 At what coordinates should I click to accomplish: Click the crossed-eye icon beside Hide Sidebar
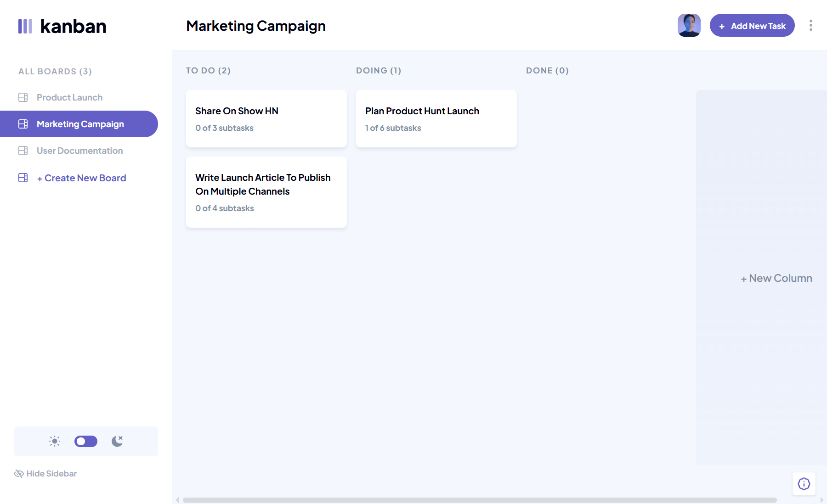(x=18, y=473)
